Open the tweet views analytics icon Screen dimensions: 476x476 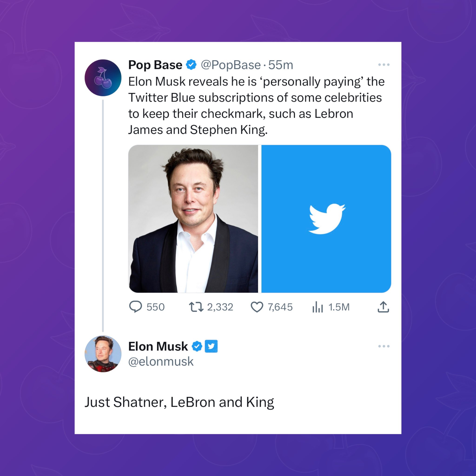click(x=317, y=307)
